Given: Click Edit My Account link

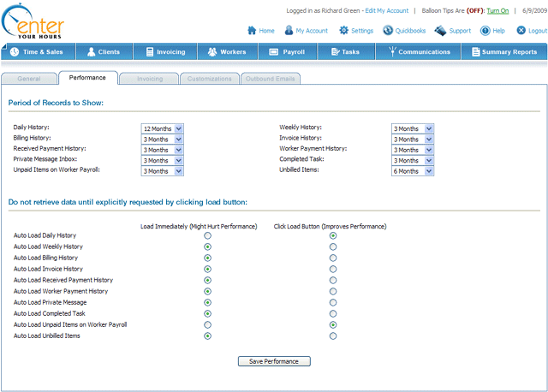Looking at the screenshot, I should coord(387,10).
